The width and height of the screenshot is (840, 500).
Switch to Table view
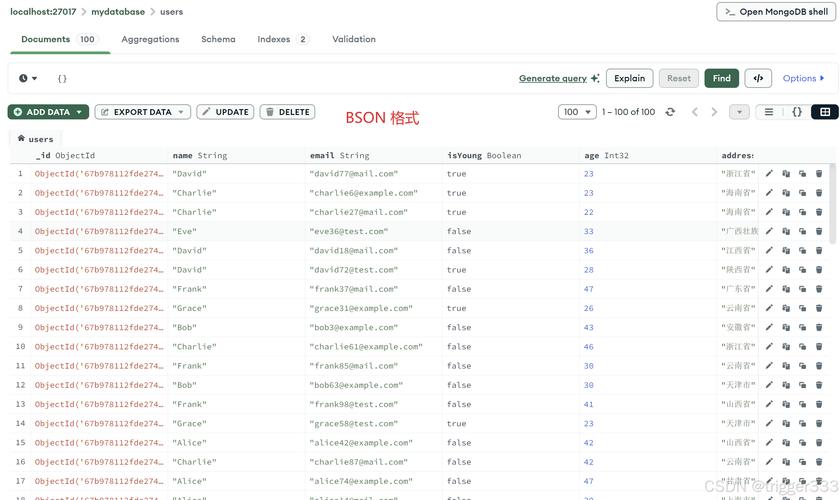825,112
